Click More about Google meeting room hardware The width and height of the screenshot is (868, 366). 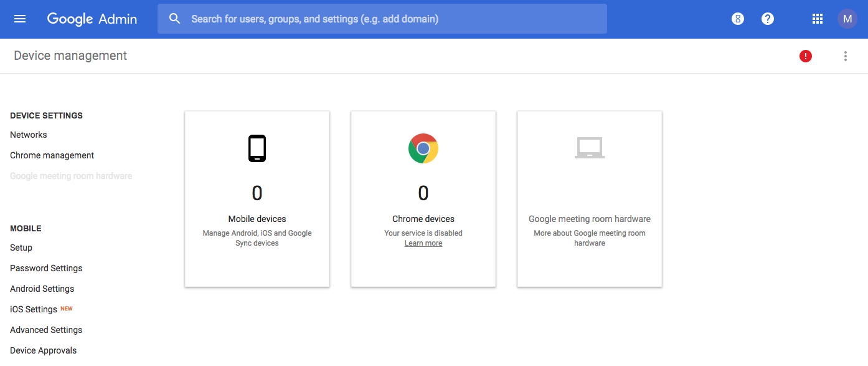[590, 238]
